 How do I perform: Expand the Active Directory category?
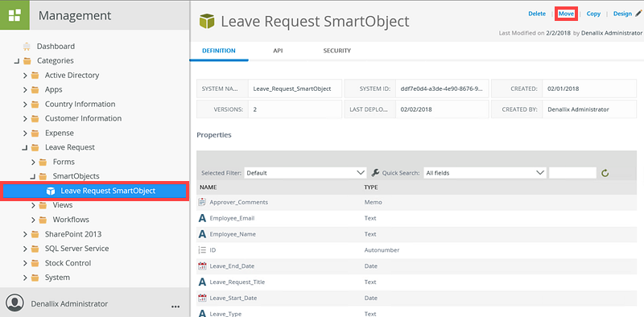25,76
